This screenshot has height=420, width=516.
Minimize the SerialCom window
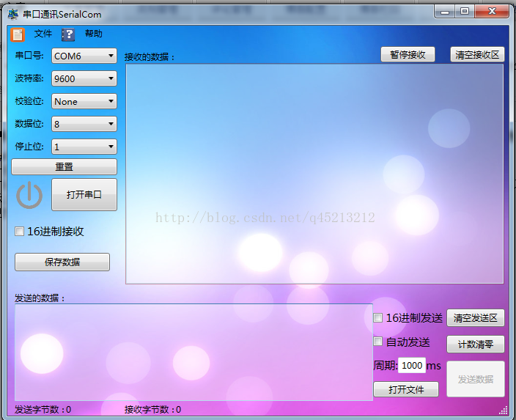[445, 12]
